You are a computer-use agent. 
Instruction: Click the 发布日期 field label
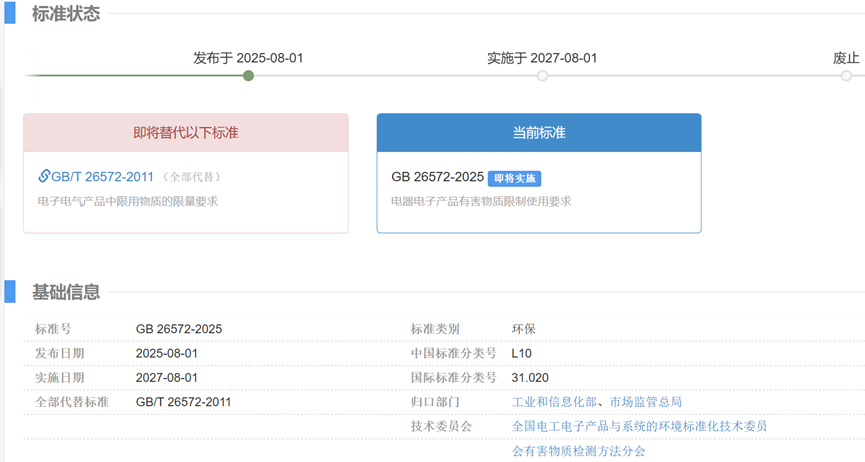[59, 353]
